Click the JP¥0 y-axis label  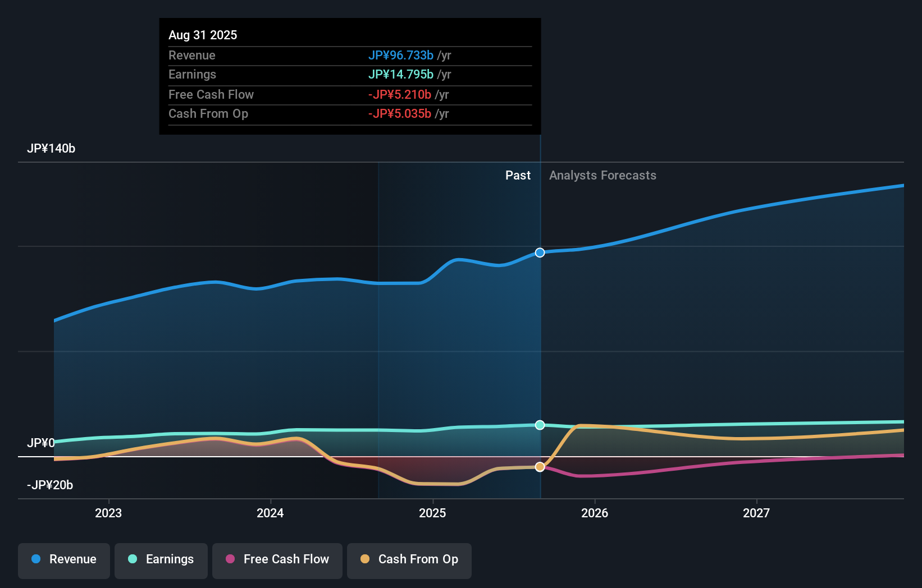[41, 443]
